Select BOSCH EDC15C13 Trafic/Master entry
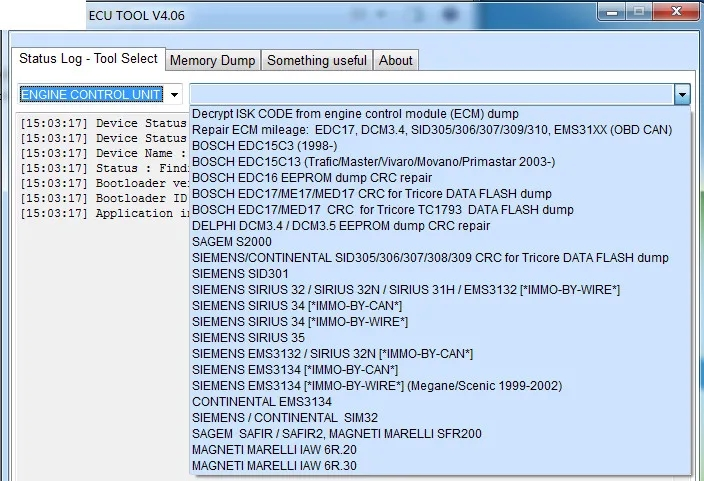The height and width of the screenshot is (481, 704). [373, 162]
